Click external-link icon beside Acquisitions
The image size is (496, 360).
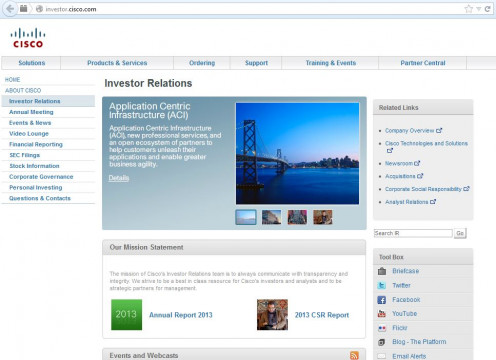420,176
